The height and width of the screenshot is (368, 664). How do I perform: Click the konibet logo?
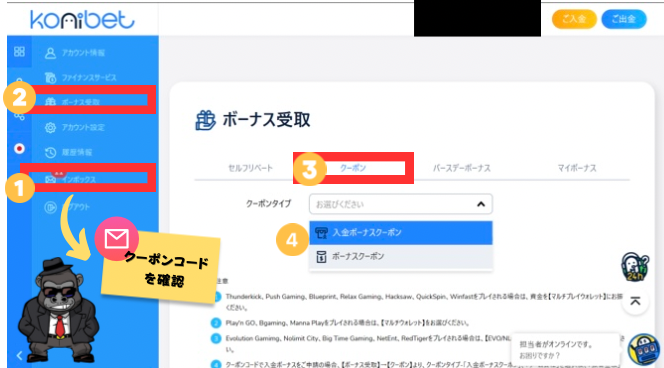82,19
